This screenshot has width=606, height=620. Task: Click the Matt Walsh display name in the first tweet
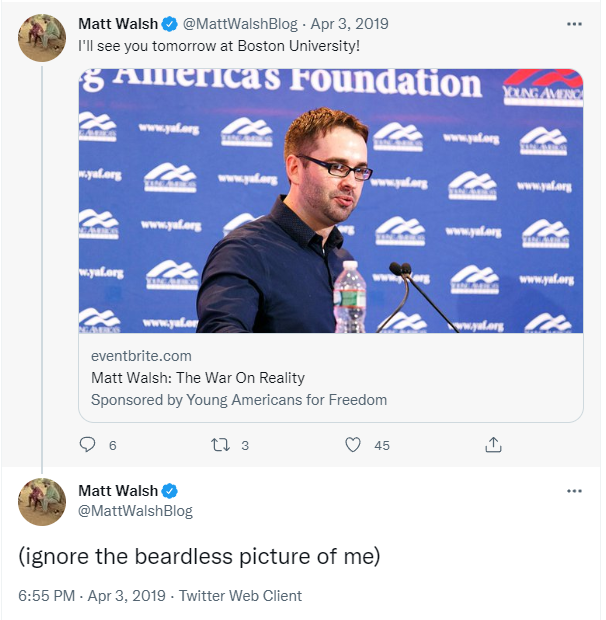coord(118,24)
